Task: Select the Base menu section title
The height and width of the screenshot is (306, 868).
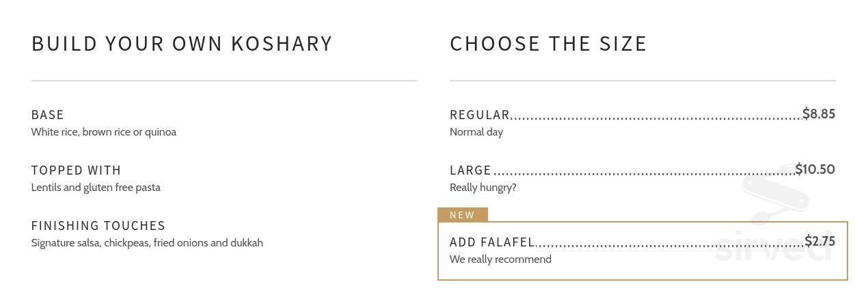Action: (x=48, y=115)
